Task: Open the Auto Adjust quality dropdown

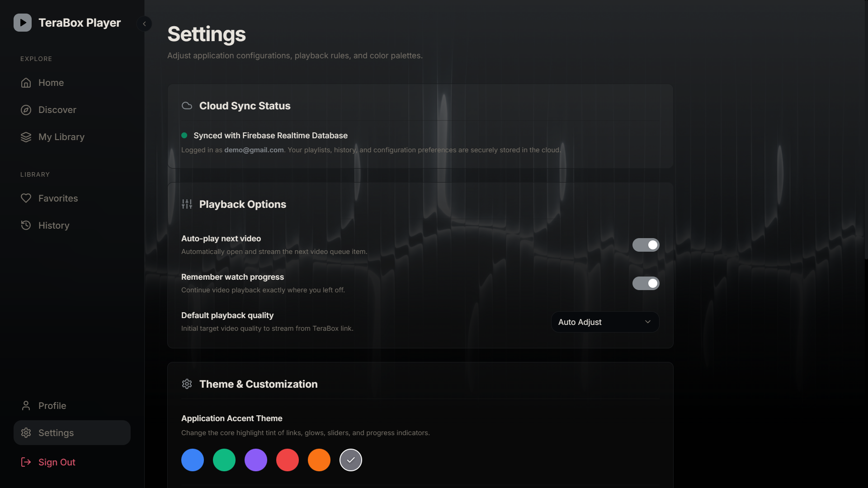Action: point(605,322)
